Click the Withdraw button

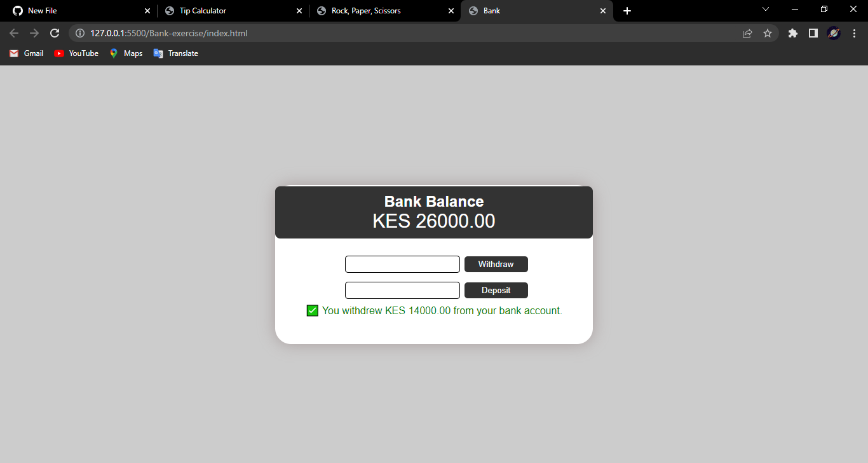pos(496,264)
